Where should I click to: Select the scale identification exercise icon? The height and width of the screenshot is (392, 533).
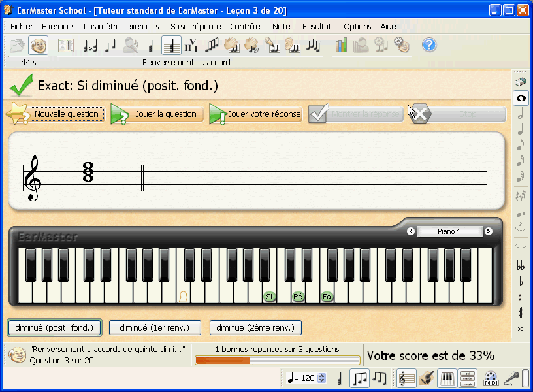point(212,45)
